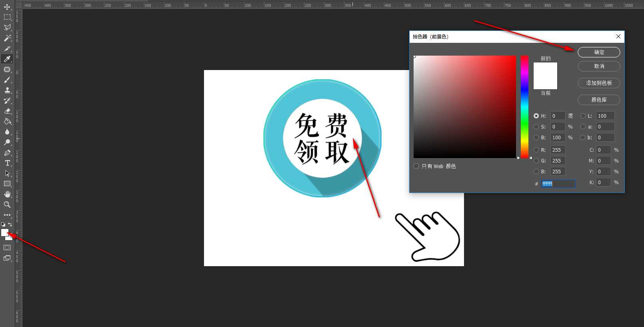The width and height of the screenshot is (644, 327).
Task: Select the Paint Bucket tool
Action: pyautogui.click(x=7, y=121)
